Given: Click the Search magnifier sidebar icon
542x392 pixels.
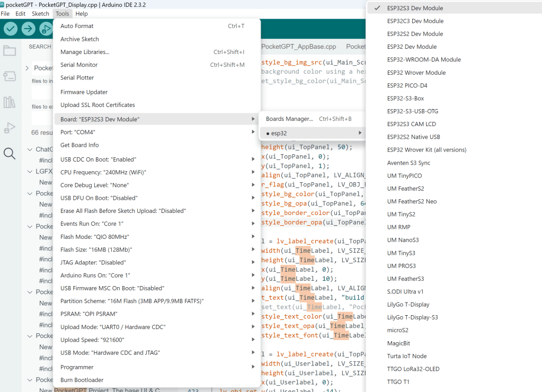Looking at the screenshot, I should tap(10, 154).
